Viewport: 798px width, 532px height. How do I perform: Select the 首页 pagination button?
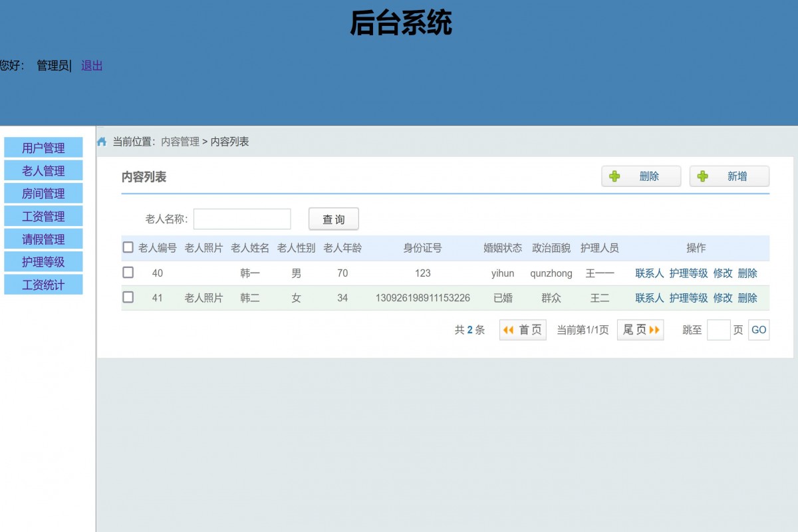[x=523, y=329]
